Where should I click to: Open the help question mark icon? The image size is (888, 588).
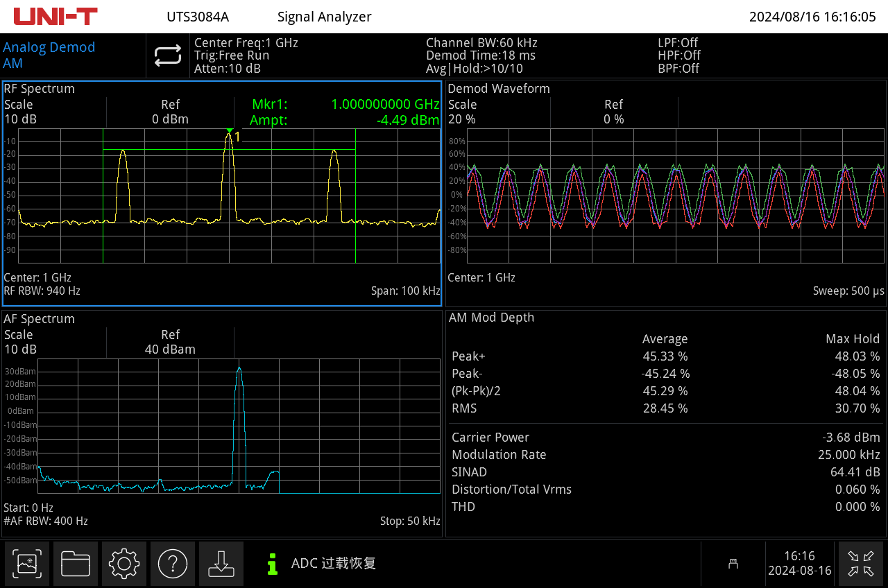coord(172,563)
